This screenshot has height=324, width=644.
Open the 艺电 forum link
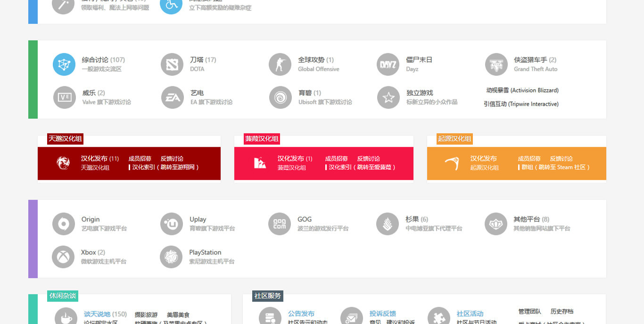click(x=197, y=93)
